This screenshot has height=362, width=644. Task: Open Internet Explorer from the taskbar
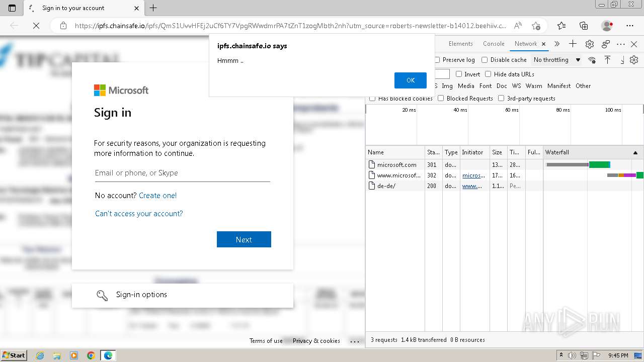pos(40,355)
